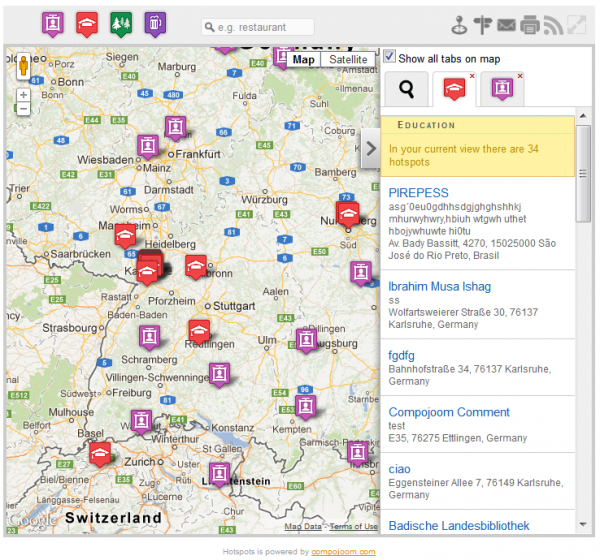Open the PIREPESS hotspot link
This screenshot has width=600, height=560.
tap(417, 192)
